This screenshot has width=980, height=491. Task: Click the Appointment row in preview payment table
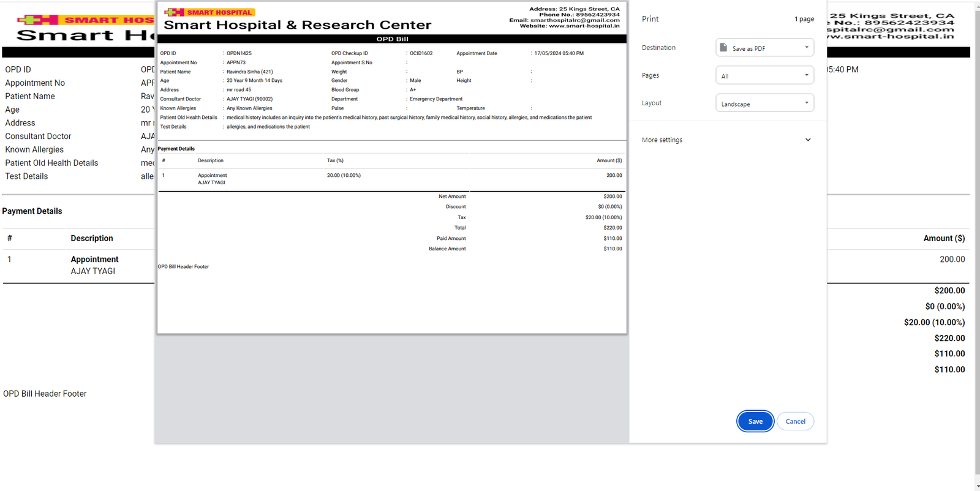(x=212, y=176)
